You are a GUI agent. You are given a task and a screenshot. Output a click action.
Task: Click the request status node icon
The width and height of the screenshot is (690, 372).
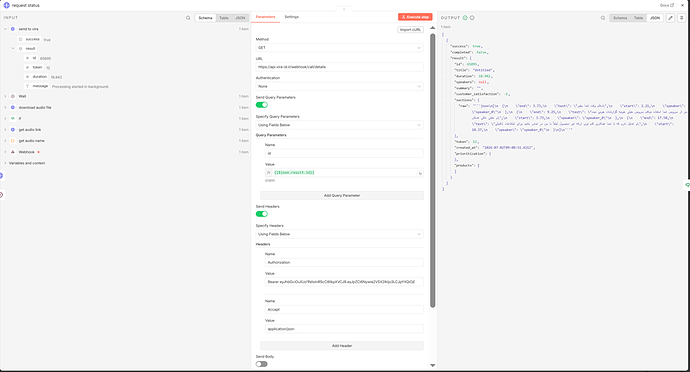tap(6, 5)
